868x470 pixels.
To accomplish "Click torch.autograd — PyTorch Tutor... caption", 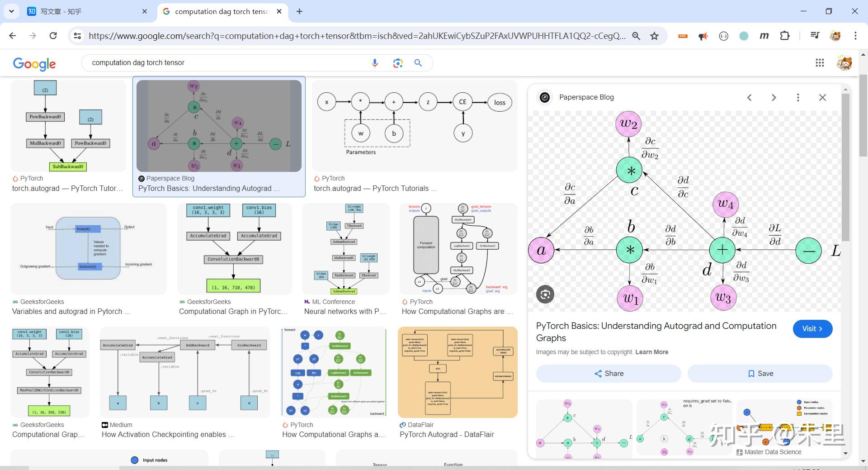I will [x=67, y=189].
